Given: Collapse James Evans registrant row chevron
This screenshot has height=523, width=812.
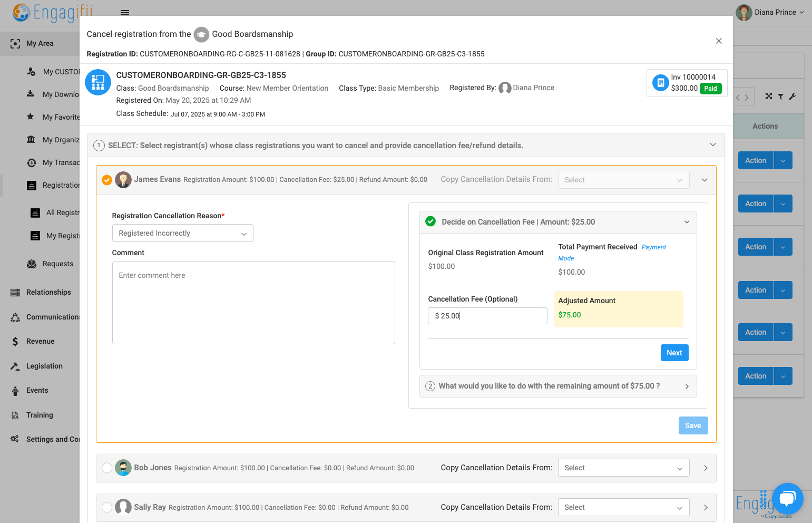Looking at the screenshot, I should click(705, 180).
